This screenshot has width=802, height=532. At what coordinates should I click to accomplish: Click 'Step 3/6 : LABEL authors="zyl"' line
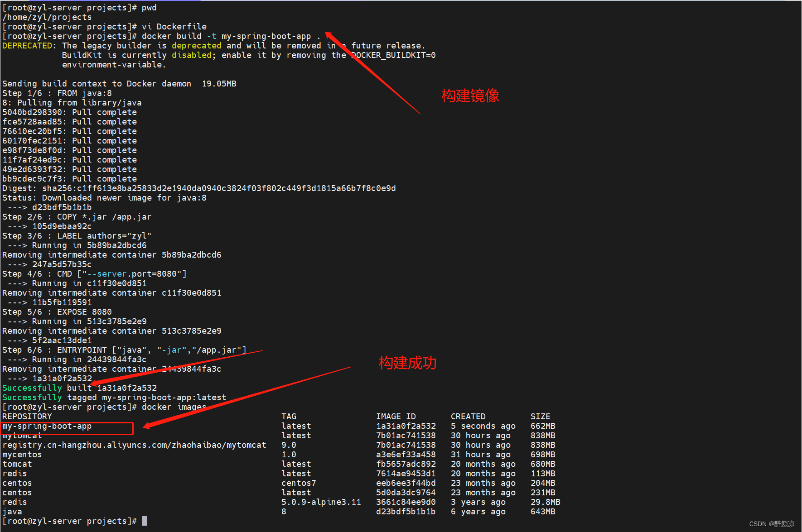[77, 236]
